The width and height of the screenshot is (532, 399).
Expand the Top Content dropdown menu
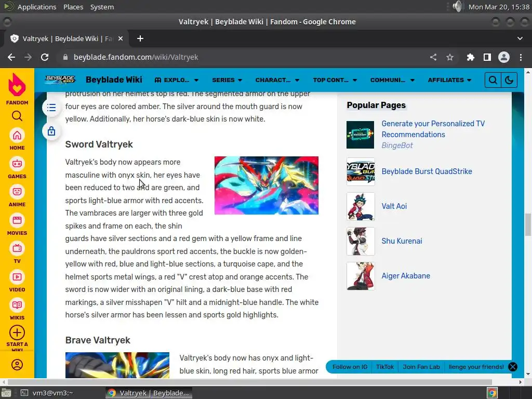pyautogui.click(x=335, y=80)
